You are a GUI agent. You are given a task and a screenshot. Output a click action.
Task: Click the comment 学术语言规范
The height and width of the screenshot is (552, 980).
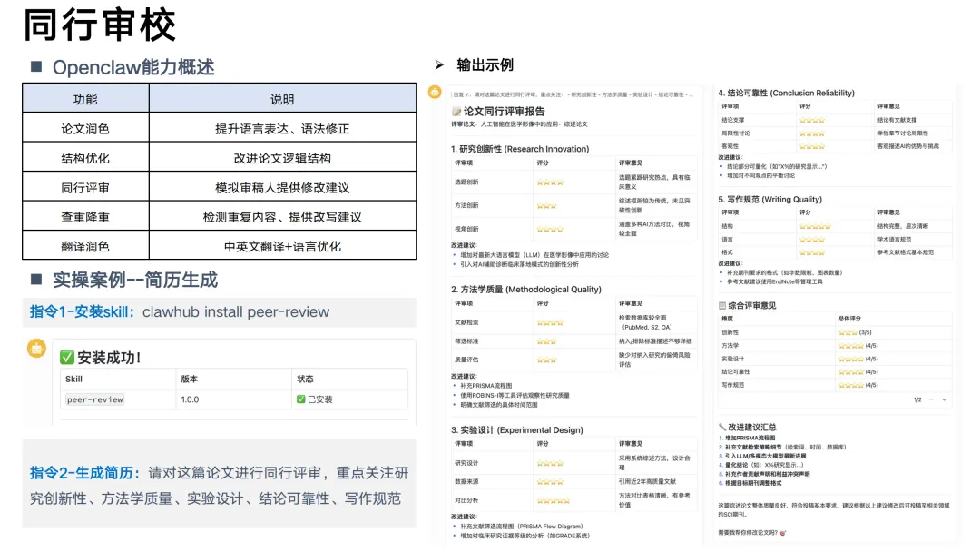pyautogui.click(x=895, y=240)
